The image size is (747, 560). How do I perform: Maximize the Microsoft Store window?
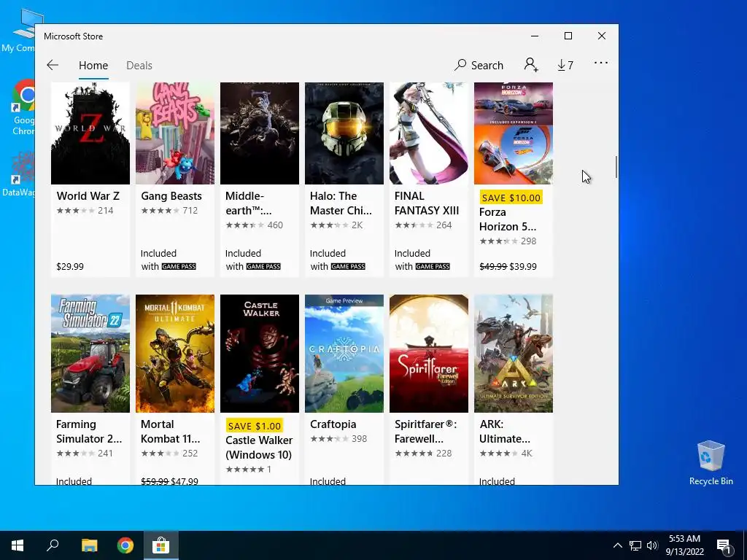click(x=568, y=36)
